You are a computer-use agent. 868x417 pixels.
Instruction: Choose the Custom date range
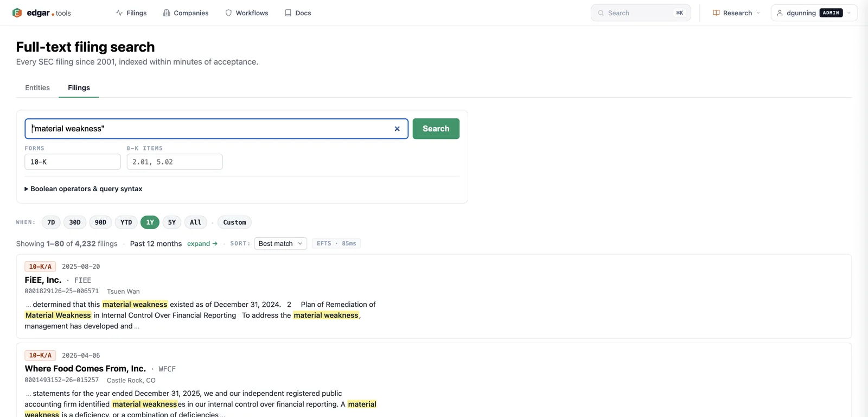(234, 222)
